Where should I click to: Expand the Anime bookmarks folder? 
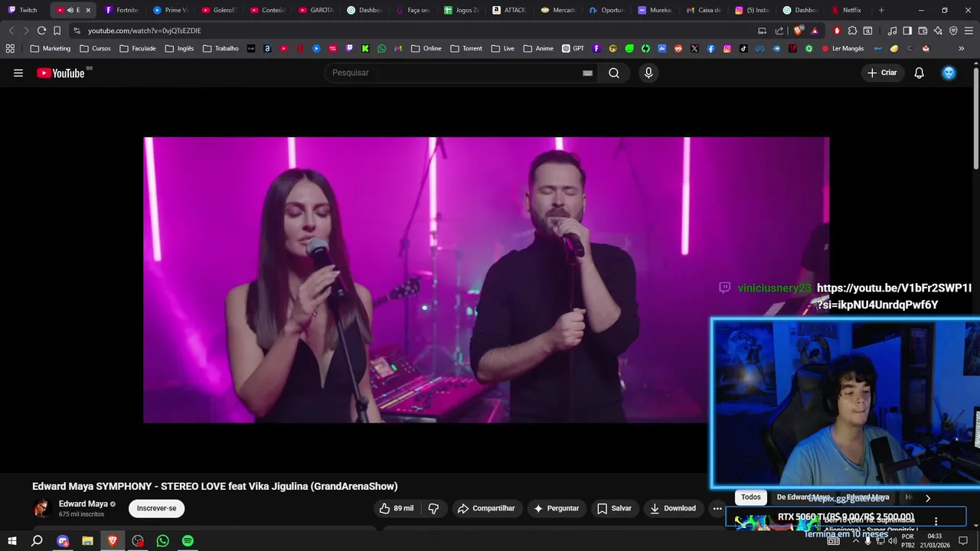[538, 48]
